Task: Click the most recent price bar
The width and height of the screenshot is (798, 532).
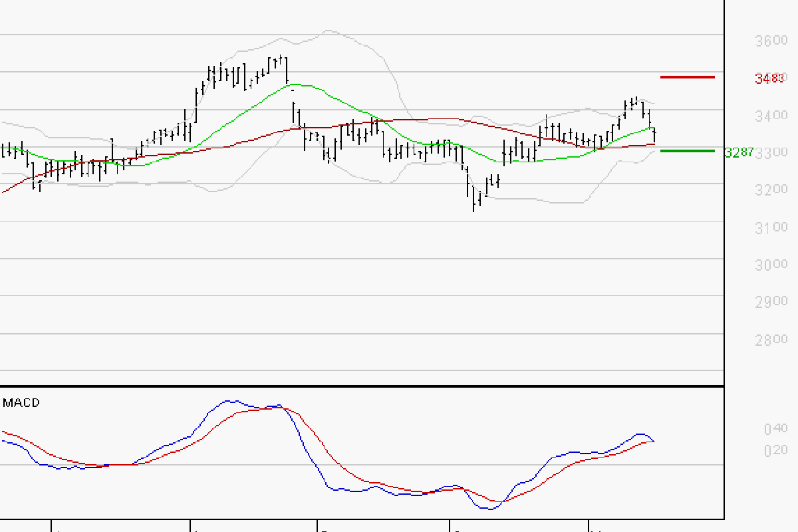Action: [655, 136]
